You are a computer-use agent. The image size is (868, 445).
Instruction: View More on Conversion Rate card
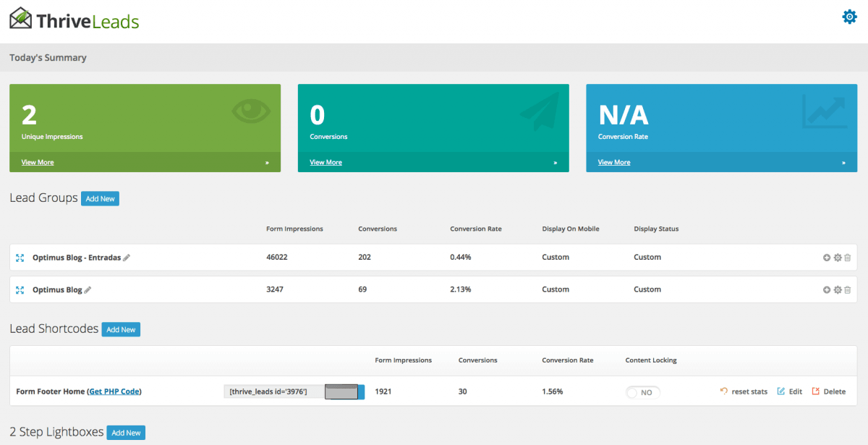[614, 162]
